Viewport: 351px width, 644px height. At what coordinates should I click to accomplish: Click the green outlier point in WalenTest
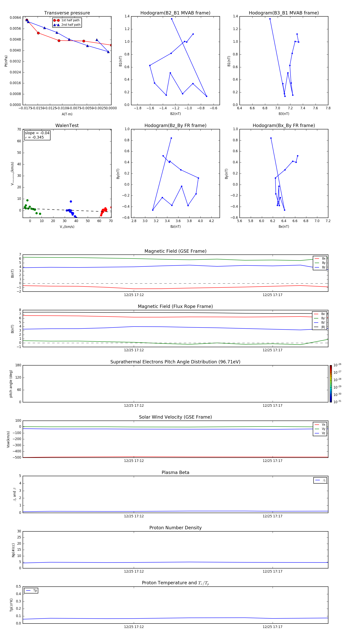click(27, 200)
